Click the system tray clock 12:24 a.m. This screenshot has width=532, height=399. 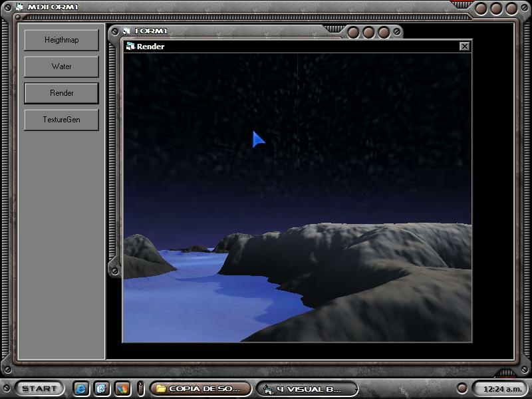click(x=503, y=389)
